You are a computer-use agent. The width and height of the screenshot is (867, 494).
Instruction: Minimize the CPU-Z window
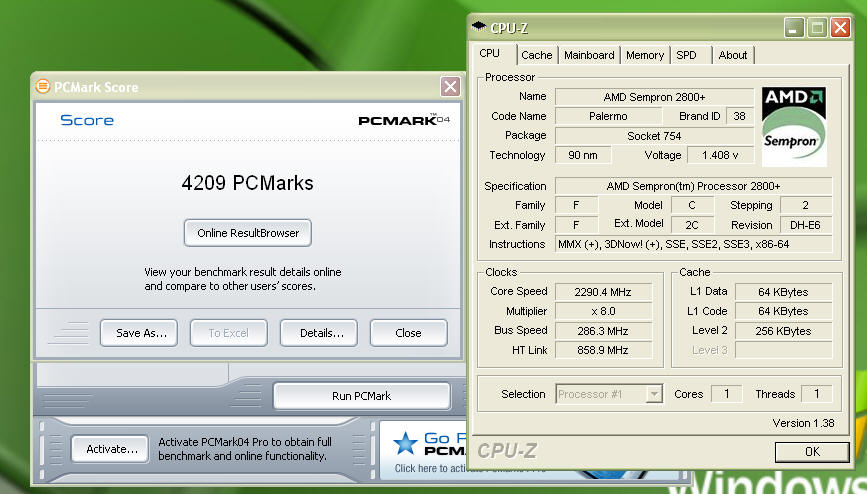click(x=793, y=27)
